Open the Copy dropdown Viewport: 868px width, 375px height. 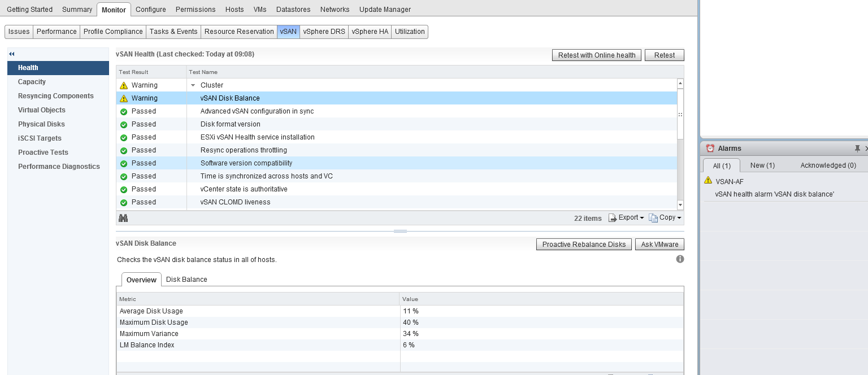click(x=665, y=217)
